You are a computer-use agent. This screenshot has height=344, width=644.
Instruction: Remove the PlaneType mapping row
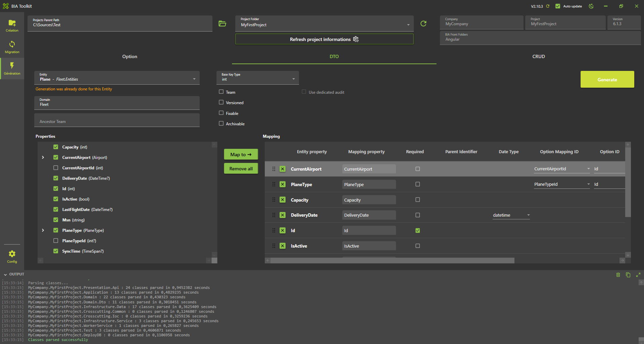click(x=283, y=184)
